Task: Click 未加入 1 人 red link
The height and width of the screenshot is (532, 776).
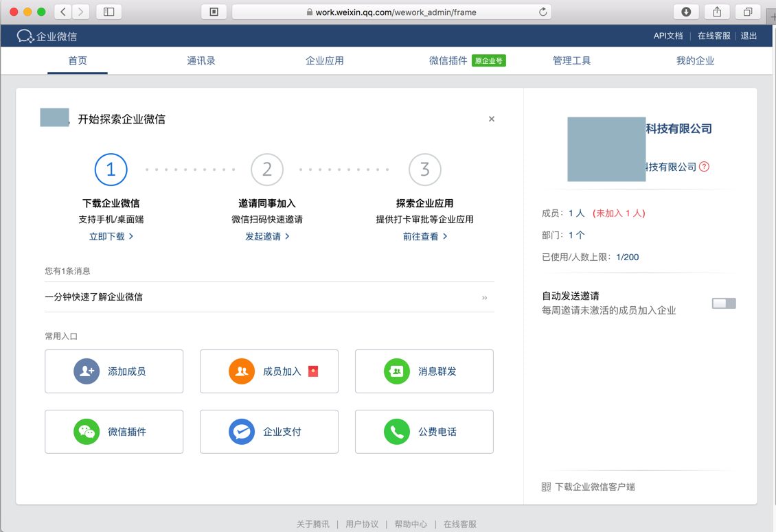Action: pos(619,213)
